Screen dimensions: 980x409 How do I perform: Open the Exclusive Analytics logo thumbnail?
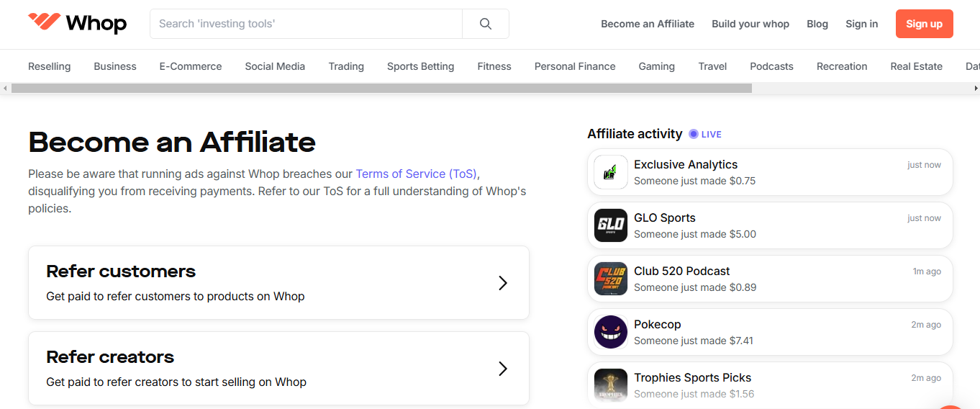tap(611, 172)
